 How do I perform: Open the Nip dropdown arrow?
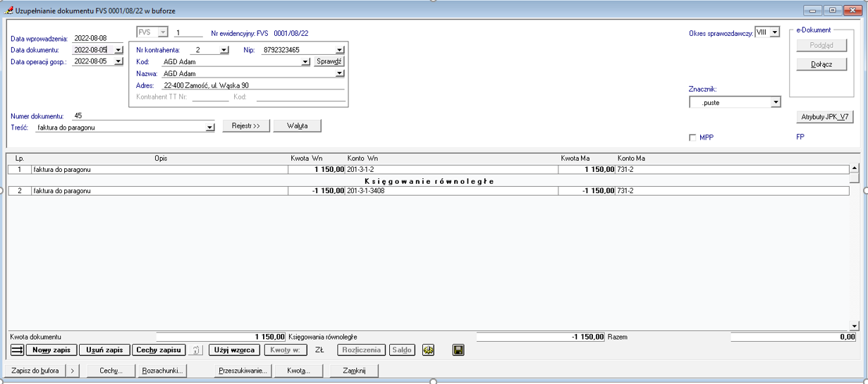[x=340, y=50]
